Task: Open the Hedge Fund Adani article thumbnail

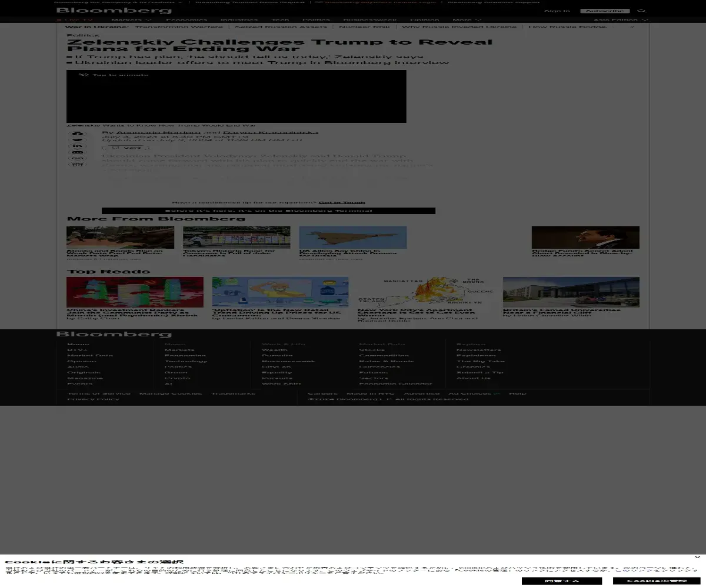Action: point(585,237)
